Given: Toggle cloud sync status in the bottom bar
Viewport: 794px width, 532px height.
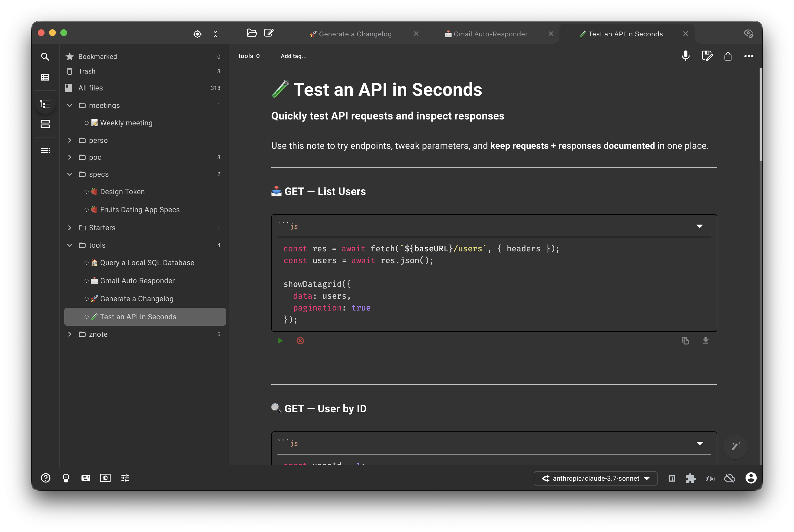Looking at the screenshot, I should pyautogui.click(x=729, y=478).
